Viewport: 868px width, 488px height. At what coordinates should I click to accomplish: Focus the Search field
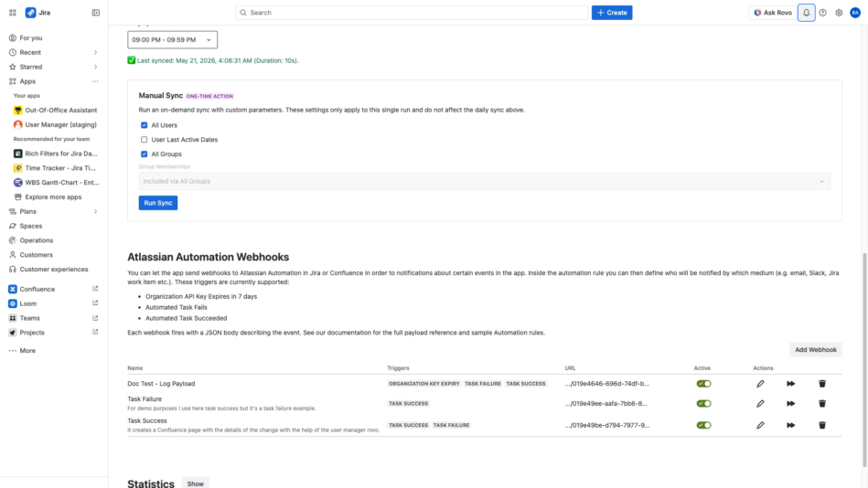(x=412, y=12)
